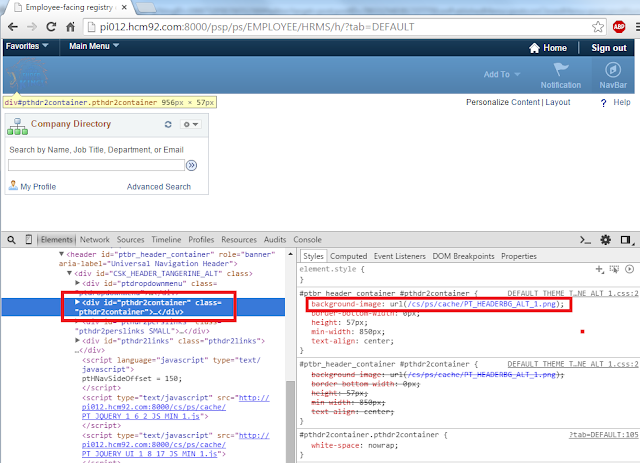This screenshot has width=640, height=463.
Task: Open the Main Menu dropdown
Action: tap(94, 46)
